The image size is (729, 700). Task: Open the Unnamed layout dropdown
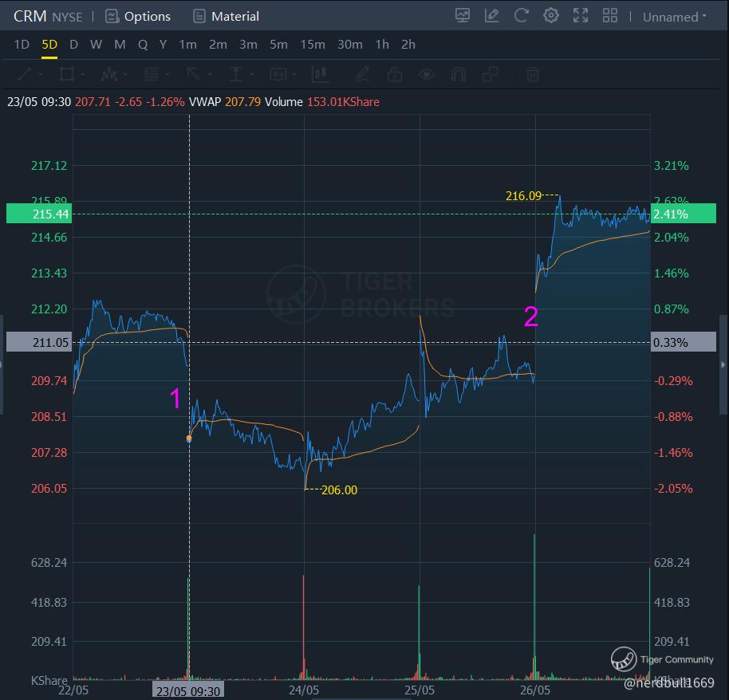click(x=674, y=17)
